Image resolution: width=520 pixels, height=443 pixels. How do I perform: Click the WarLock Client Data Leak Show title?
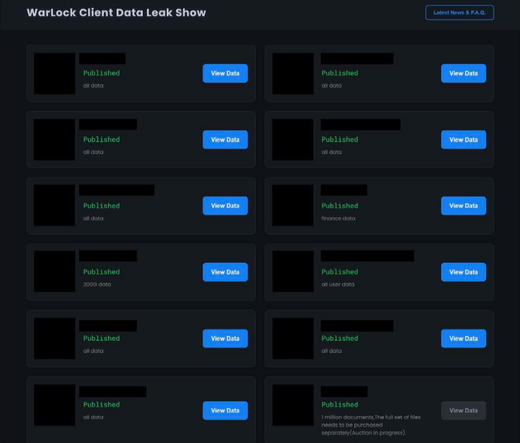click(116, 13)
